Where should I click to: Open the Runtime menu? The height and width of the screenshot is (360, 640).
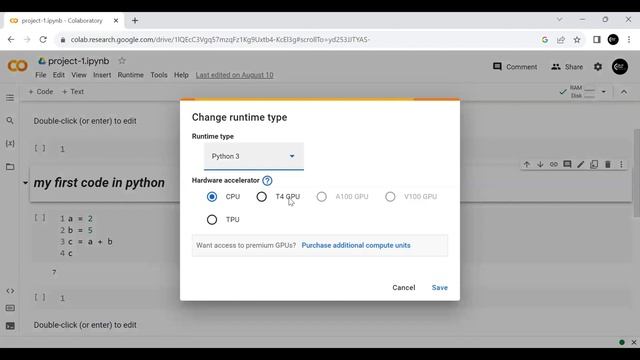131,75
